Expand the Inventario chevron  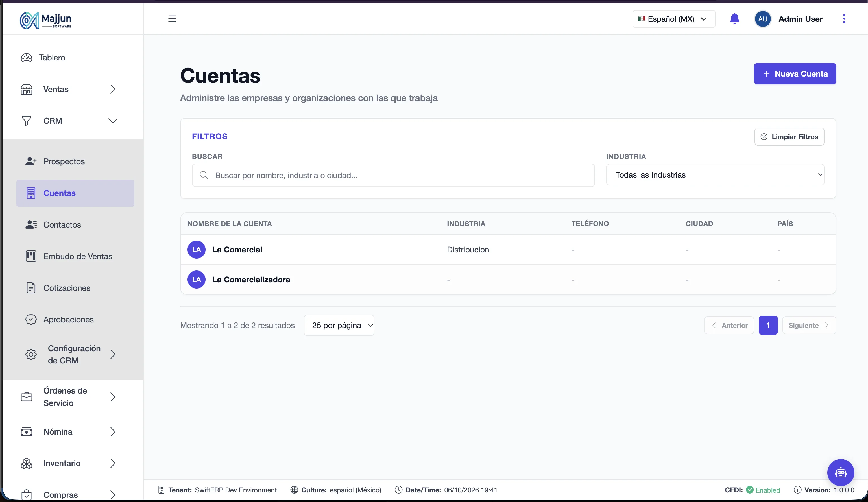113,463
